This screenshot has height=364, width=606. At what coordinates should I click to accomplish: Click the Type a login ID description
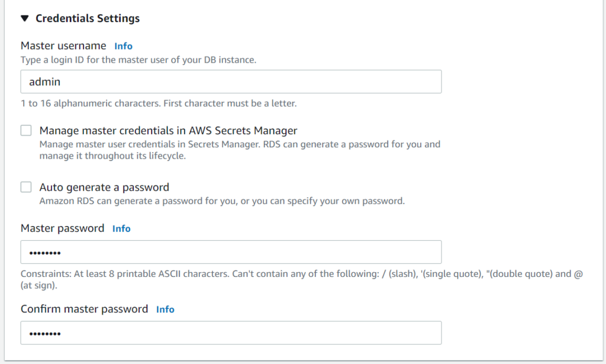point(138,60)
